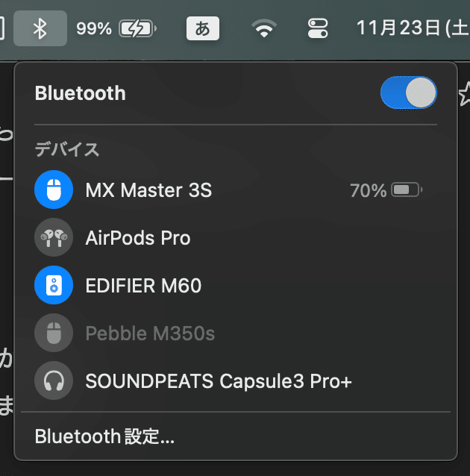Click the Pebble M350s mouse icon
Viewport: 470px width, 476px height.
tap(54, 333)
